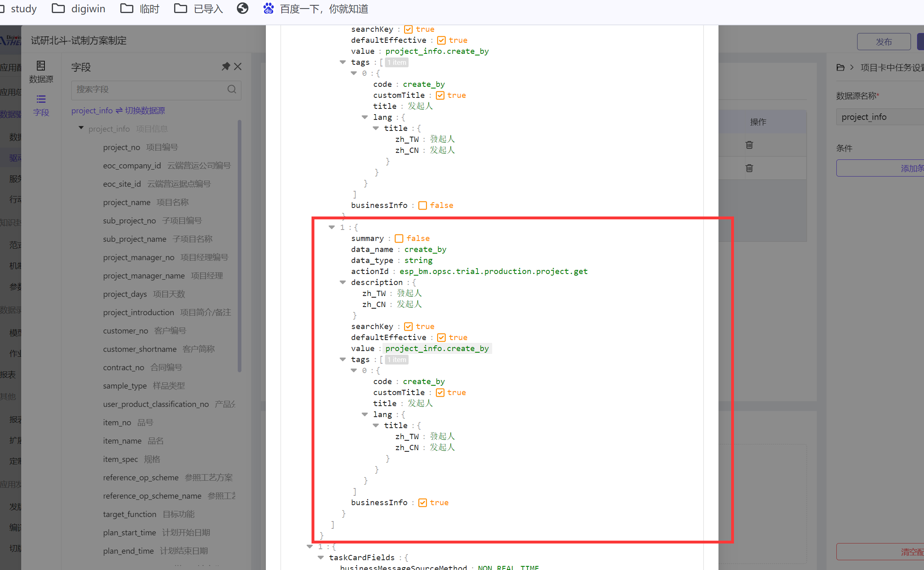924x570 pixels.
Task: Select field sub_project_no
Action: (152, 221)
